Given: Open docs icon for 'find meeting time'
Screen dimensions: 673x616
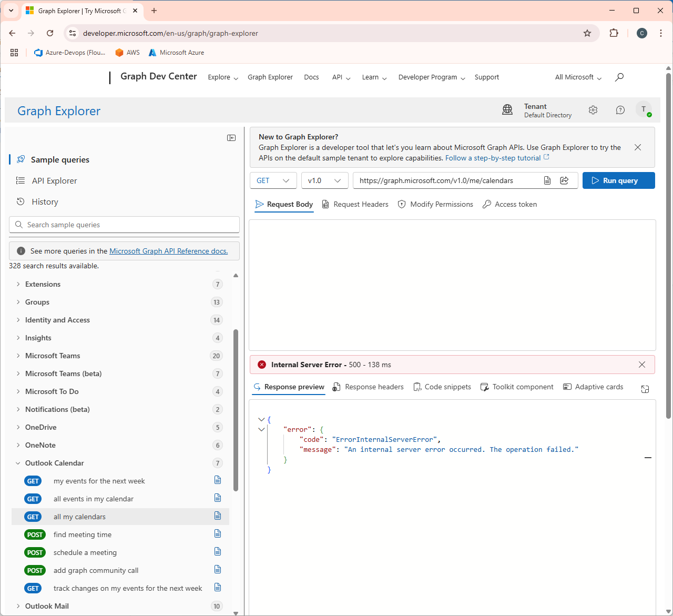Looking at the screenshot, I should pyautogui.click(x=218, y=533).
